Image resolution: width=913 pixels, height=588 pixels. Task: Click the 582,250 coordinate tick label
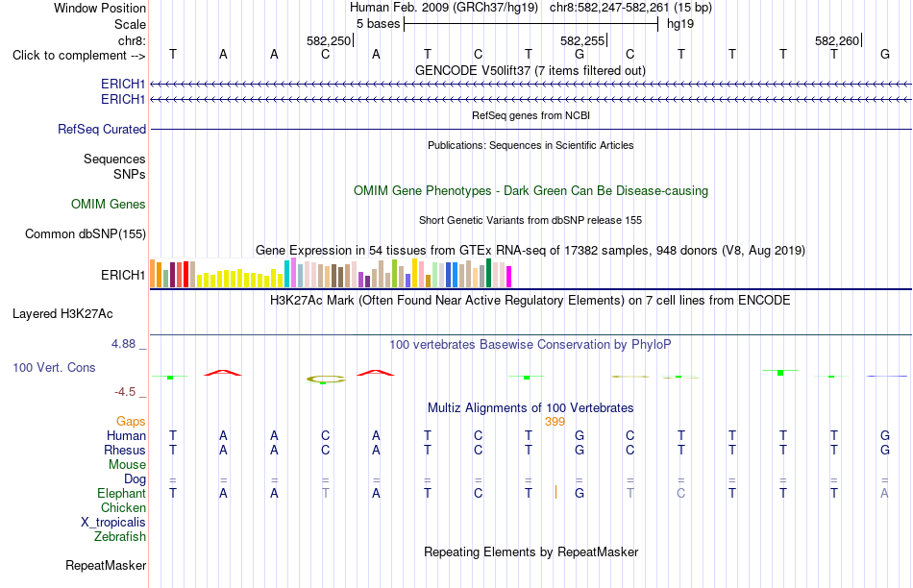[329, 40]
